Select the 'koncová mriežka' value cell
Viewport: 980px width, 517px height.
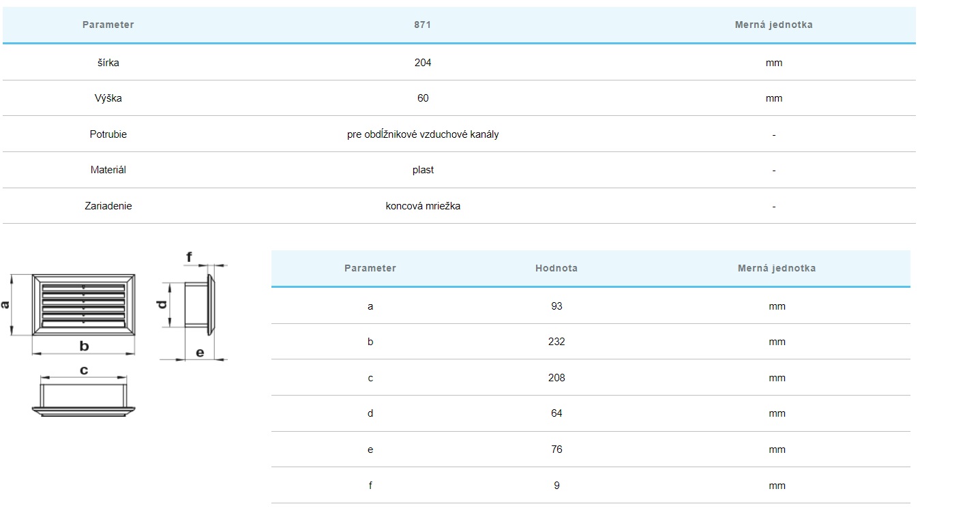pyautogui.click(x=423, y=206)
